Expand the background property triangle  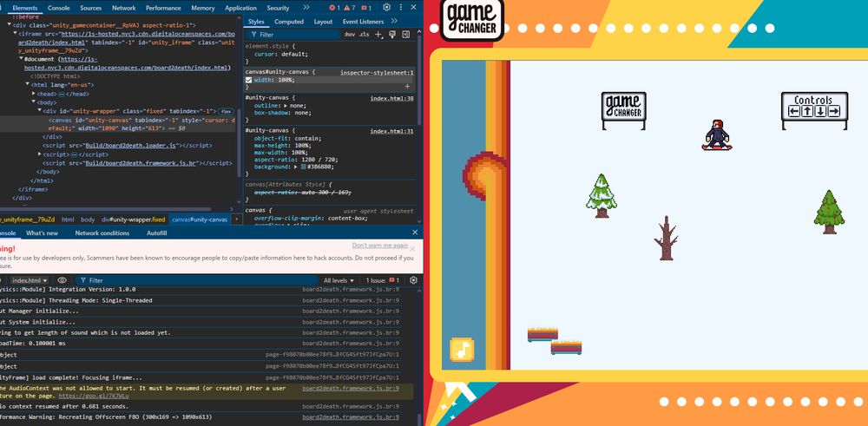pos(296,167)
